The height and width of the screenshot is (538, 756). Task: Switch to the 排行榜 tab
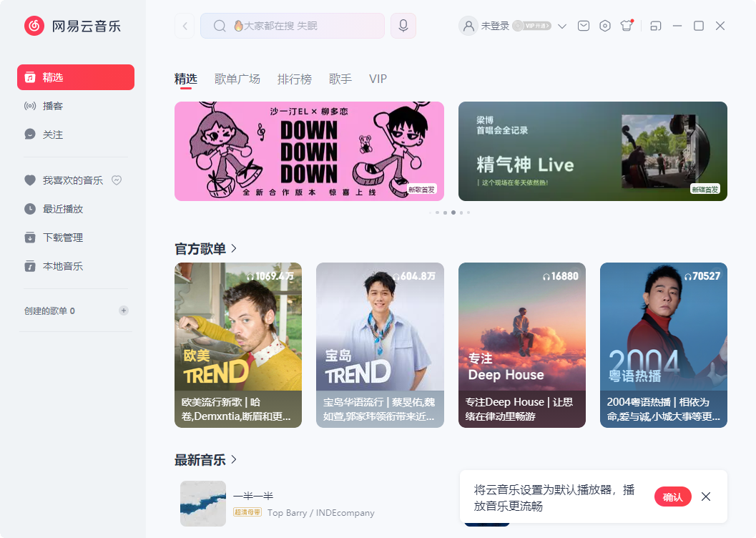coord(295,79)
